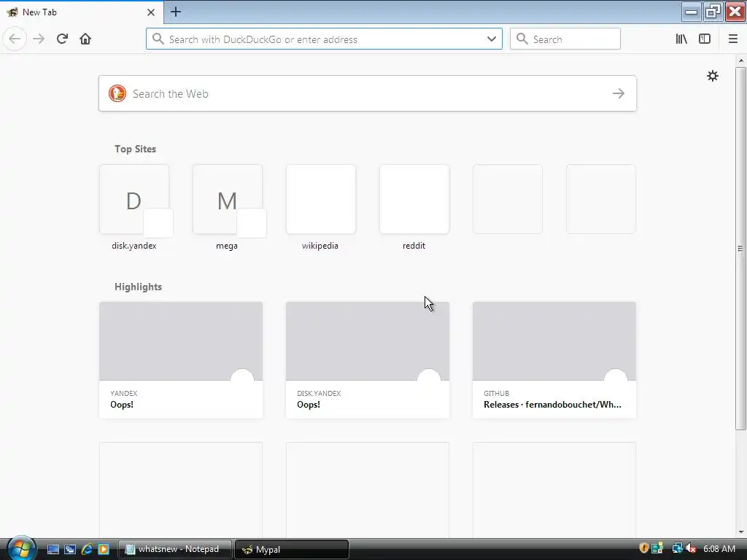Switch to whatsnew - Notepad taskbar button
This screenshot has height=560, width=747.
[175, 549]
